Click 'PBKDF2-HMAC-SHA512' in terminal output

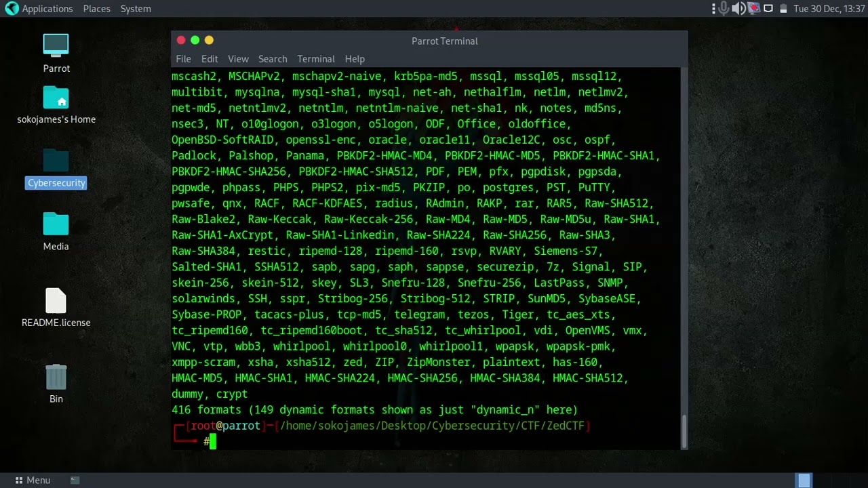click(x=356, y=171)
